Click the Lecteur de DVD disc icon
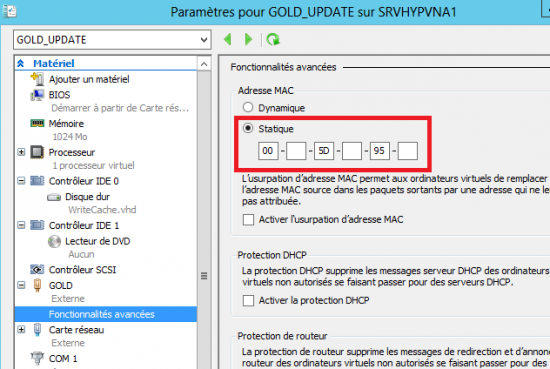This screenshot has width=550, height=369. pos(54,241)
